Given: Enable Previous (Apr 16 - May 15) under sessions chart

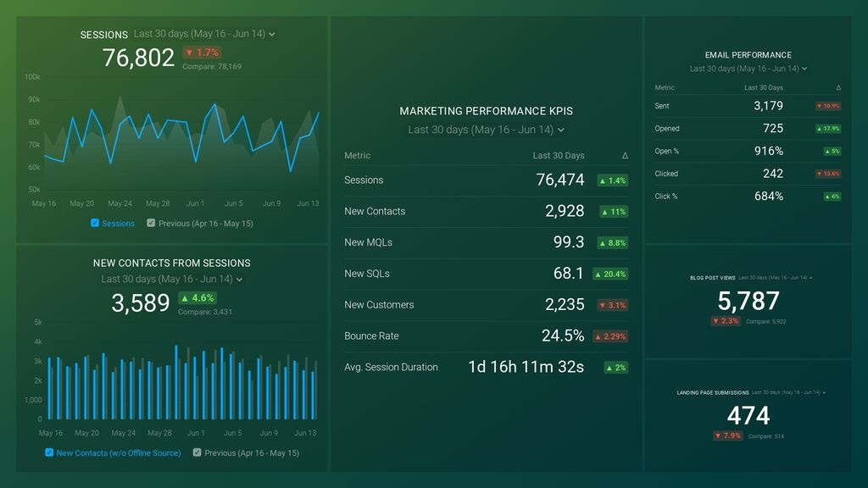Looking at the screenshot, I should (x=151, y=223).
